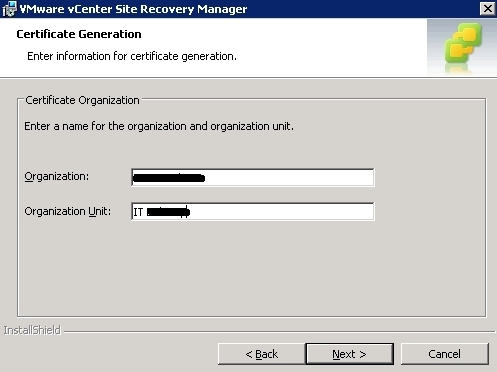Focus the Organization input field
497x372 pixels.
pyautogui.click(x=253, y=177)
